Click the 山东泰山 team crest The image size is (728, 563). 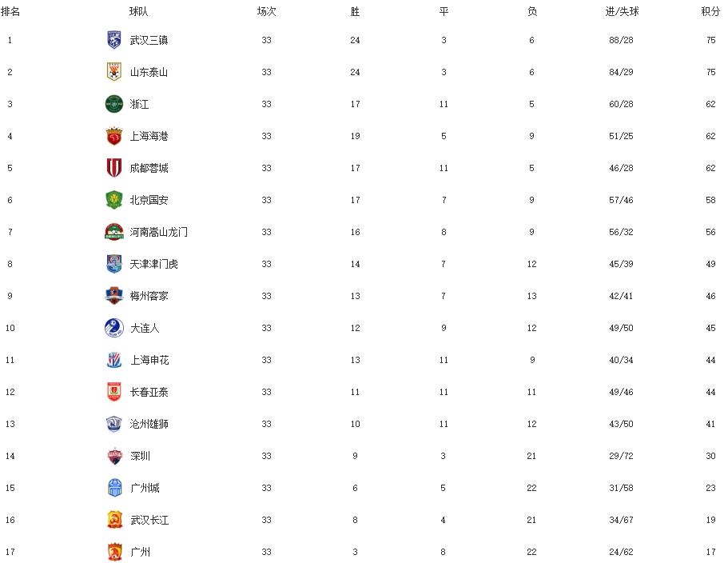114,72
